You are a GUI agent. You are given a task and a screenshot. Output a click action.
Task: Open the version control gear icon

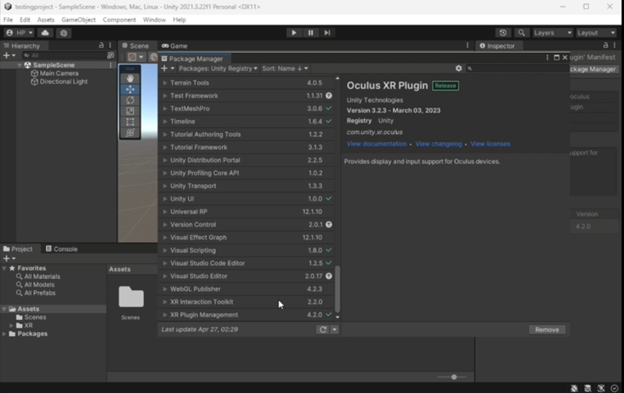coord(64,33)
